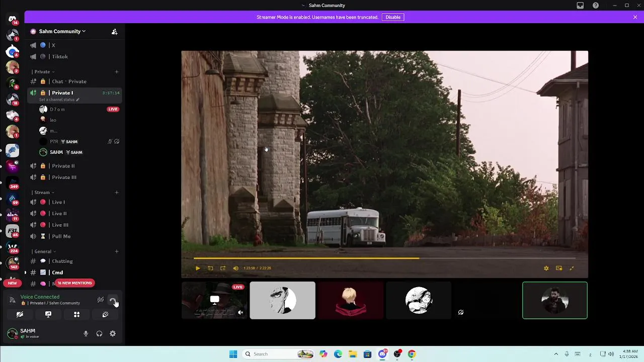Click skip forward icon in player
Image resolution: width=644 pixels, height=362 pixels.
coord(223,268)
